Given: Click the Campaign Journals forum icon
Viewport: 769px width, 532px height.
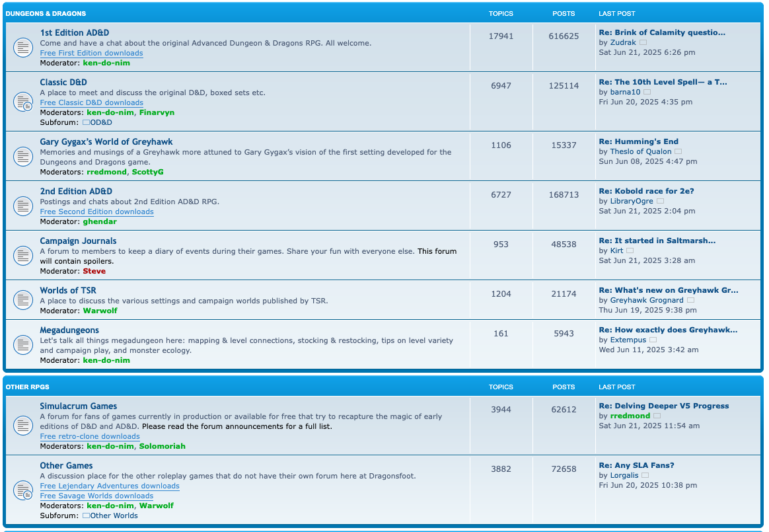Looking at the screenshot, I should point(22,256).
